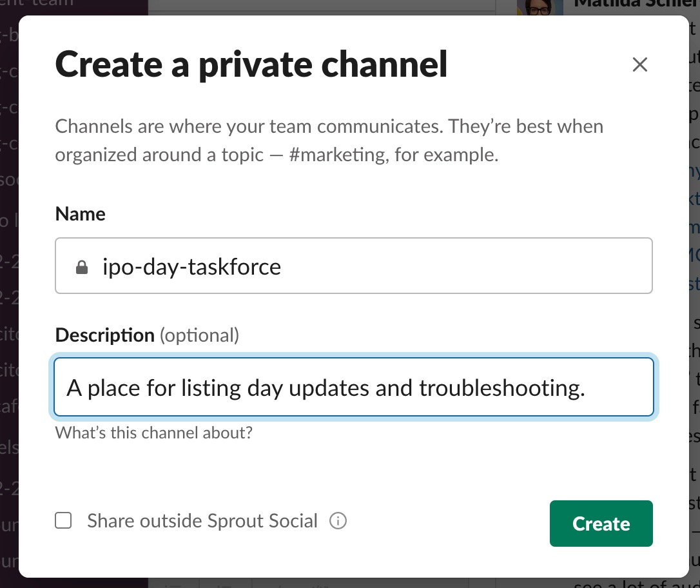
Task: Click the word "troubleshooting" in the description
Action: 501,388
